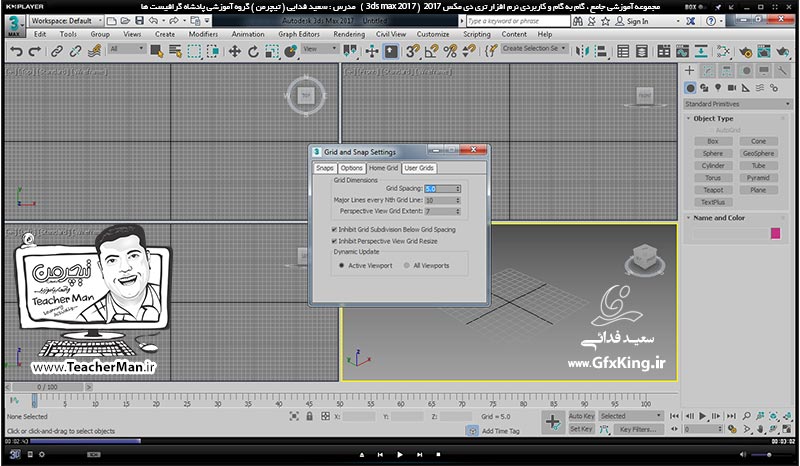Open the selection filter All dropdown

[127, 48]
